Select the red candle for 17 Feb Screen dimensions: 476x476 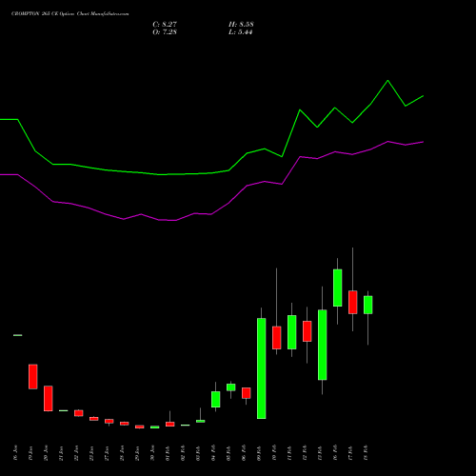coord(353,303)
